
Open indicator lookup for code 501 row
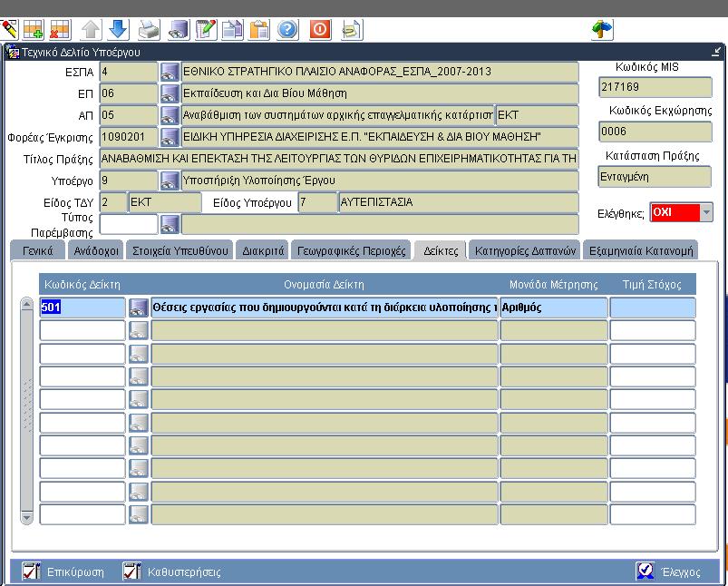click(x=139, y=308)
